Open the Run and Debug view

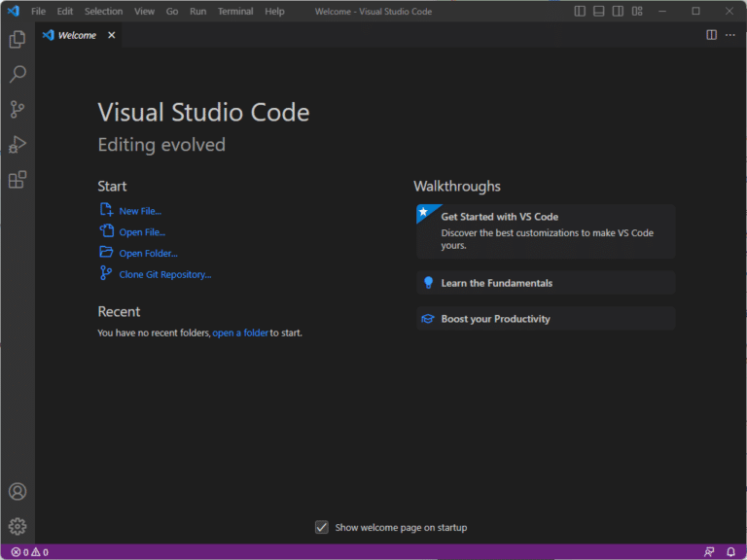tap(18, 144)
